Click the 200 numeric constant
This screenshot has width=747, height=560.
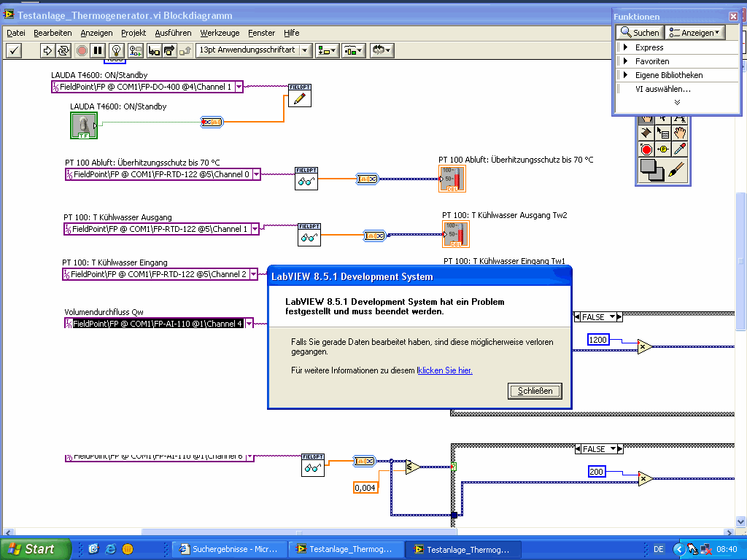click(597, 472)
